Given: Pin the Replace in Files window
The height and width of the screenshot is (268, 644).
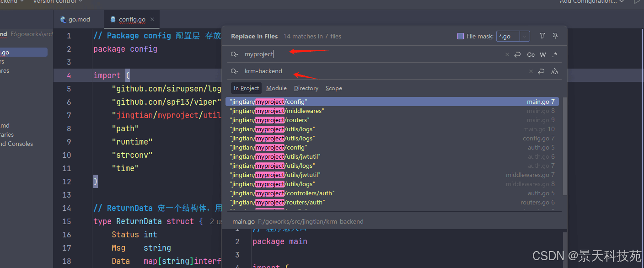Looking at the screenshot, I should 555,36.
